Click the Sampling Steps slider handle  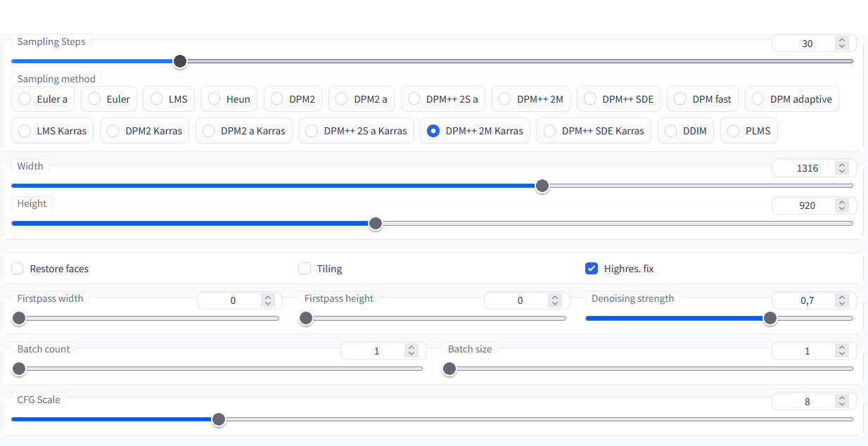(x=180, y=61)
